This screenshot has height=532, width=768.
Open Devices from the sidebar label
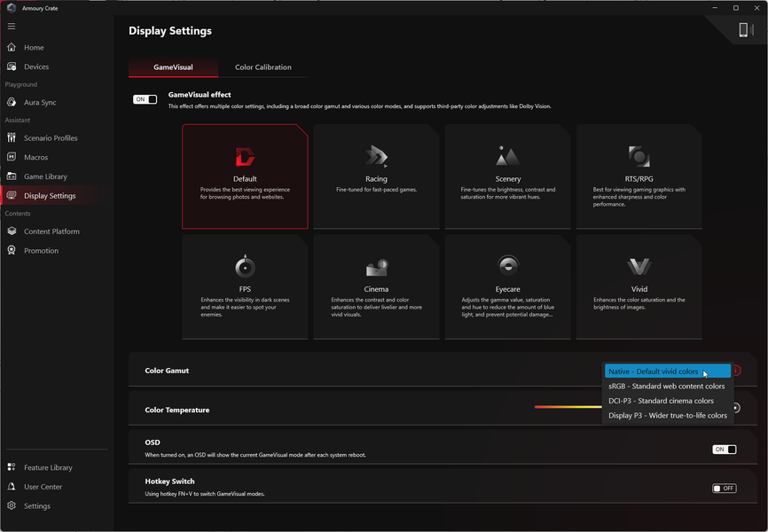(36, 66)
